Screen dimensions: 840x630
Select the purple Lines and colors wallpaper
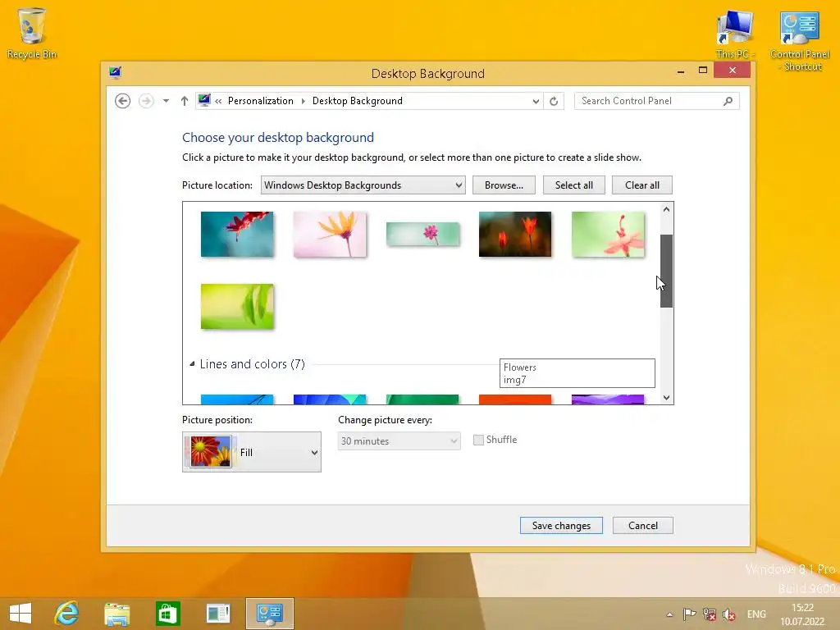[x=608, y=399]
